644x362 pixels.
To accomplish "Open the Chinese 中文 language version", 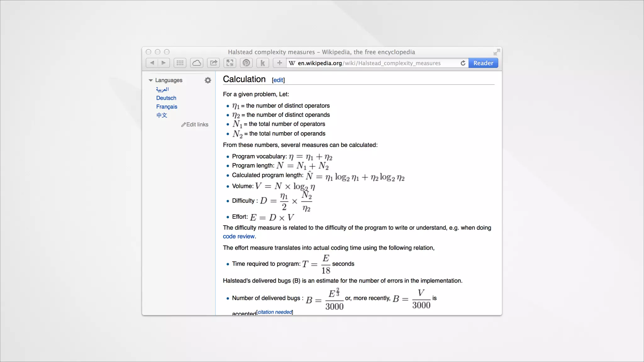I will coord(162,115).
